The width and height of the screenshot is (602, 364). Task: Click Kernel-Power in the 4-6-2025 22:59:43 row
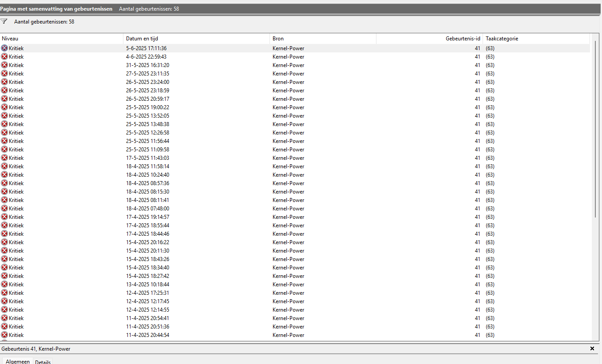289,57
